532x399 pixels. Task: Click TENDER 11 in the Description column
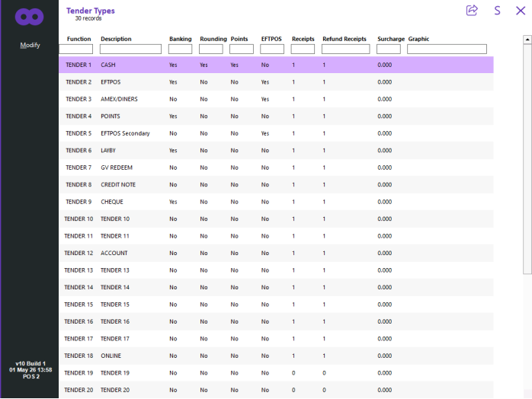[x=115, y=236]
